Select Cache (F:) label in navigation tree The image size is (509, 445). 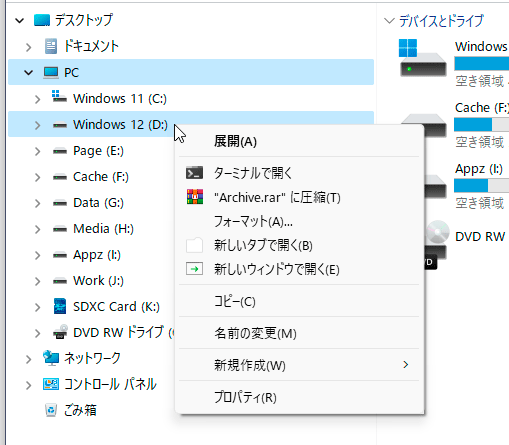pos(101,177)
